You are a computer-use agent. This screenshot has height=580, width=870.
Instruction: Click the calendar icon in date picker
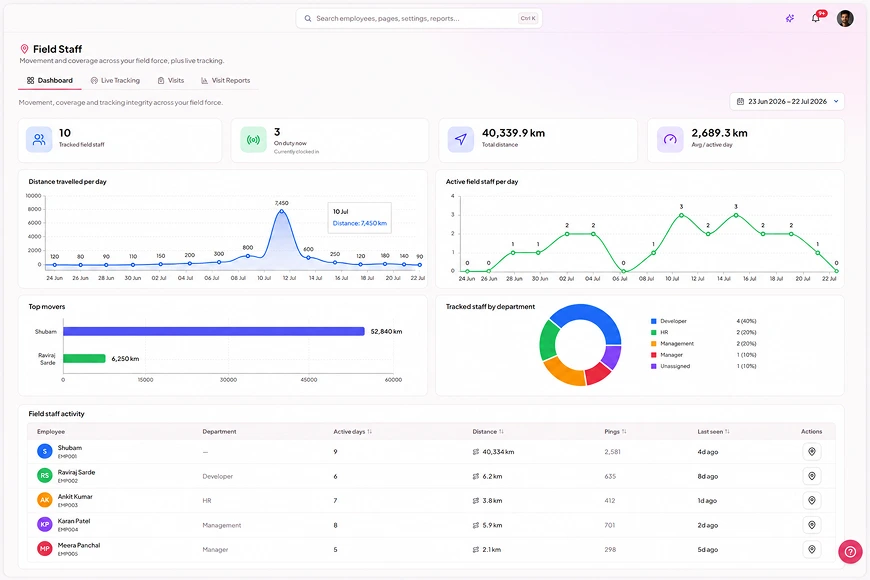pos(740,102)
